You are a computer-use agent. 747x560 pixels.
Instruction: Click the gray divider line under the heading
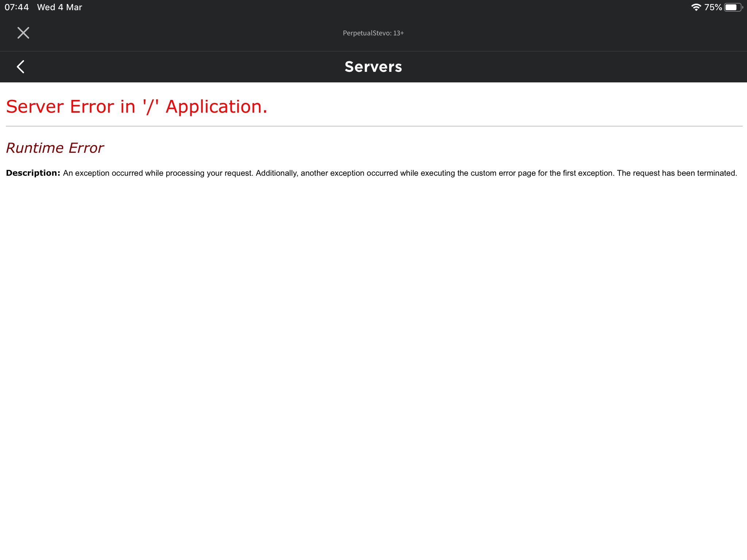coord(373,126)
